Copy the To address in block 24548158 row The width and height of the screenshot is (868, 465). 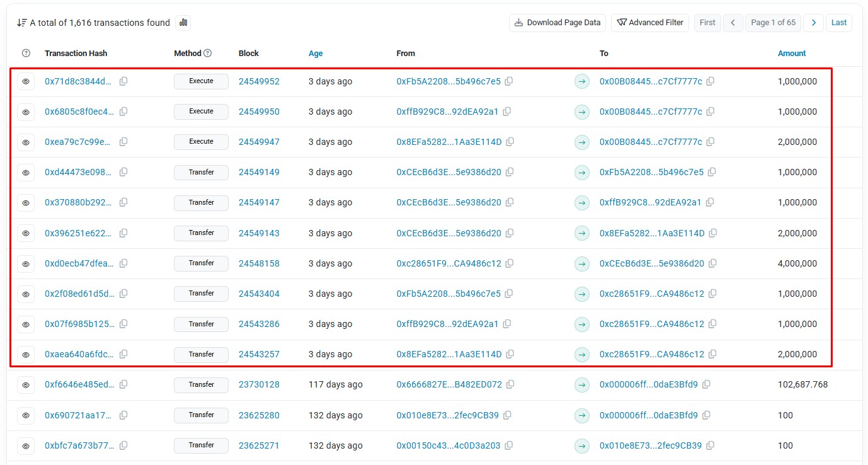pyautogui.click(x=713, y=263)
